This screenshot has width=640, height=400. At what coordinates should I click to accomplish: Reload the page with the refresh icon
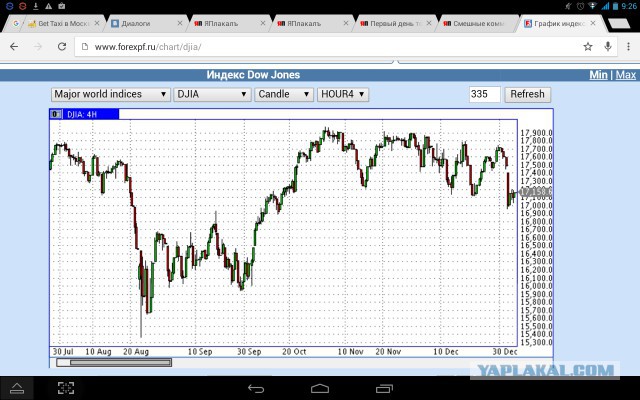62,47
